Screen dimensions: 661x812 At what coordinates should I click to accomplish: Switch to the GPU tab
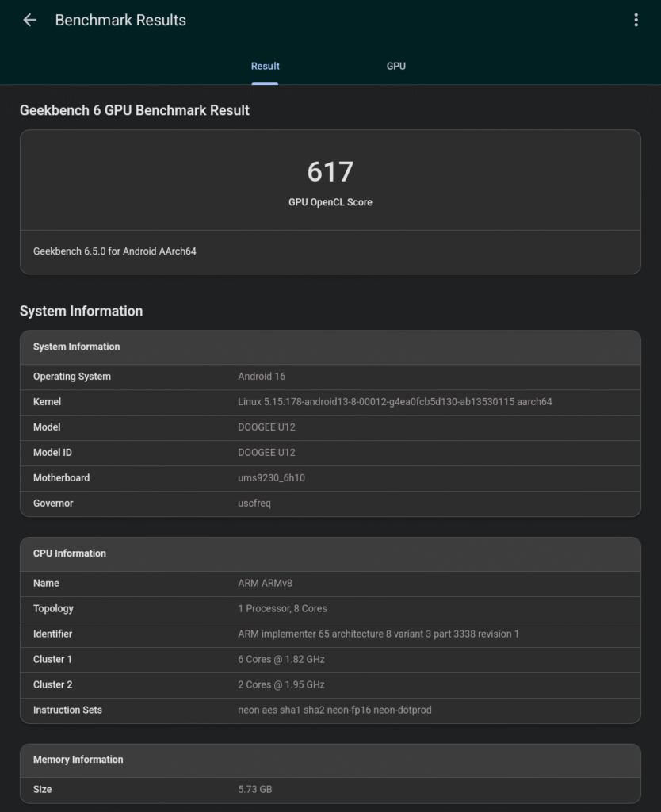[x=395, y=67]
